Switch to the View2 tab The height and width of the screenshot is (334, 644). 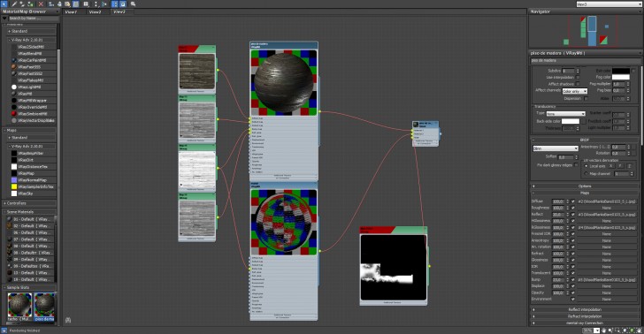coord(96,11)
